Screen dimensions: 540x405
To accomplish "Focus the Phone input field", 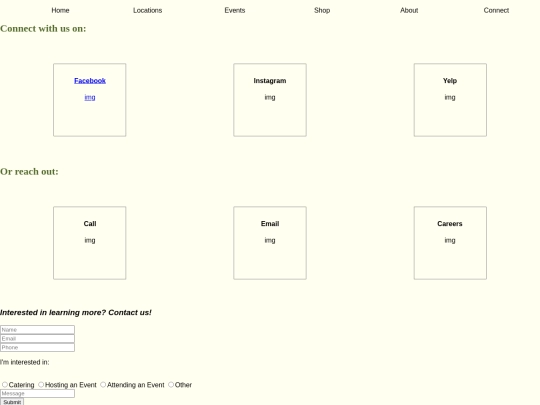I will click(x=37, y=347).
